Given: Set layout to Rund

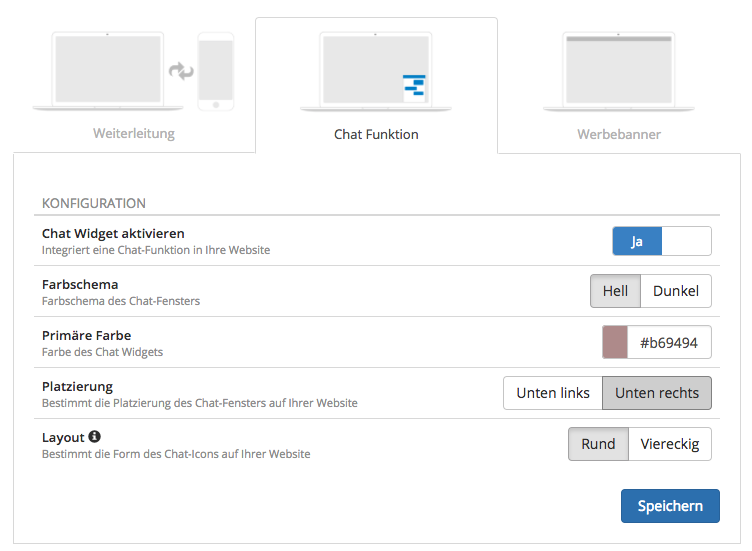Looking at the screenshot, I should point(598,444).
